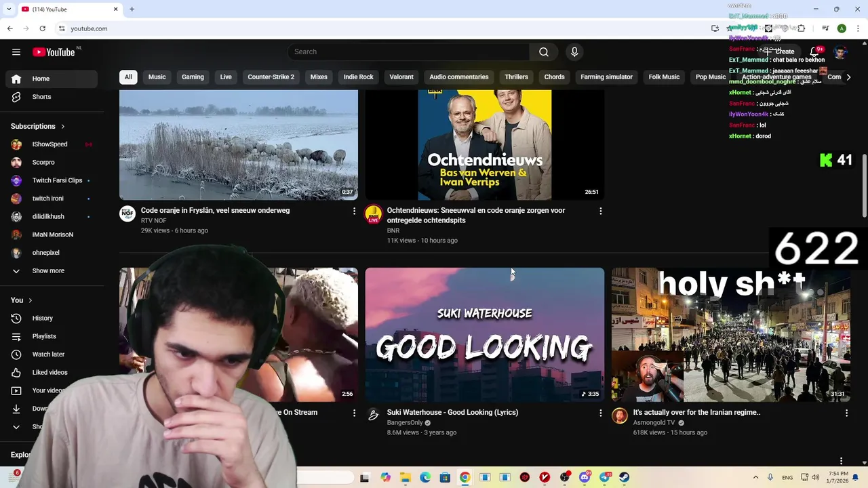868x488 pixels.
Task: Open tab search dropdown in Chrome
Action: click(x=9, y=9)
